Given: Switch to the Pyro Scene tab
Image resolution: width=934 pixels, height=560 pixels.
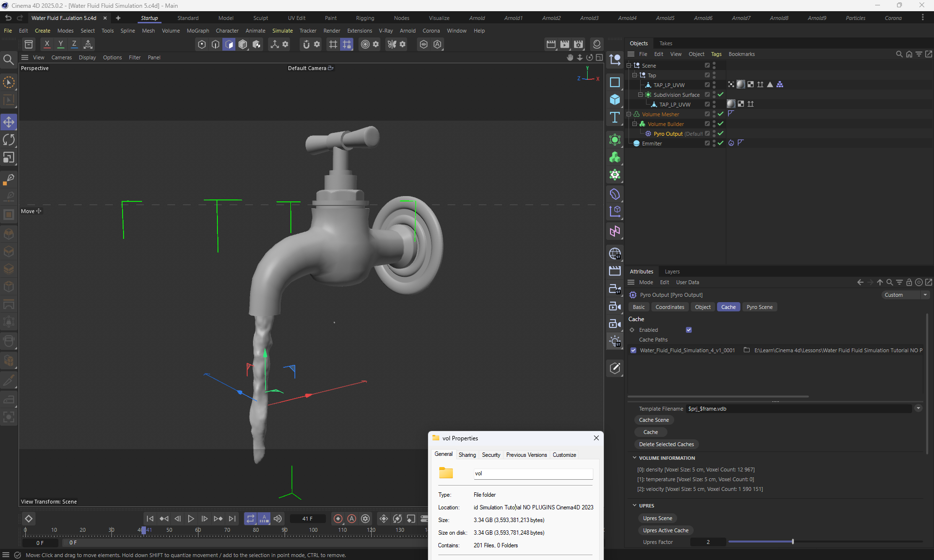Looking at the screenshot, I should (x=759, y=307).
